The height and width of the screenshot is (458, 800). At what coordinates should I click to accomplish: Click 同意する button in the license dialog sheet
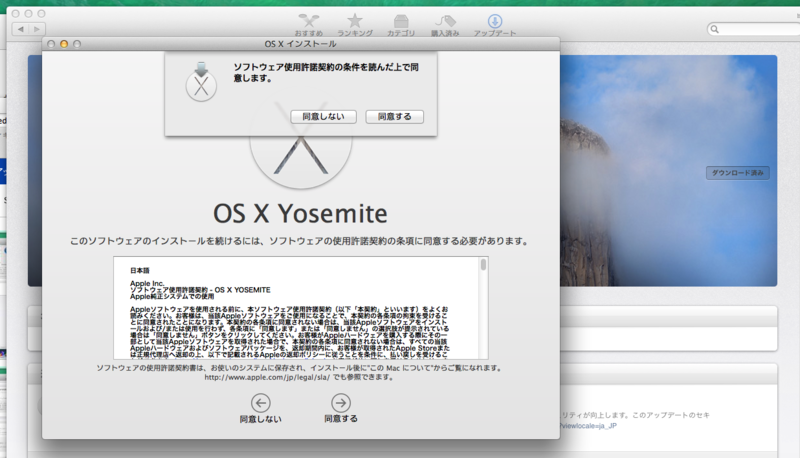(394, 117)
